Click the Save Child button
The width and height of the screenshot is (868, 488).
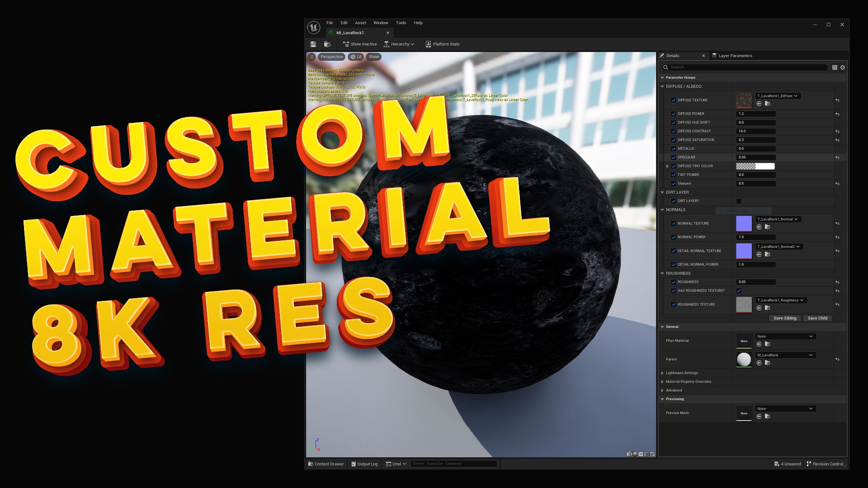coord(817,318)
